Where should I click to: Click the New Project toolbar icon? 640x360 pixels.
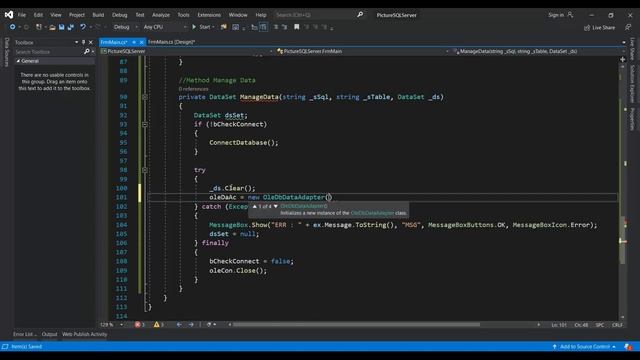click(38, 27)
